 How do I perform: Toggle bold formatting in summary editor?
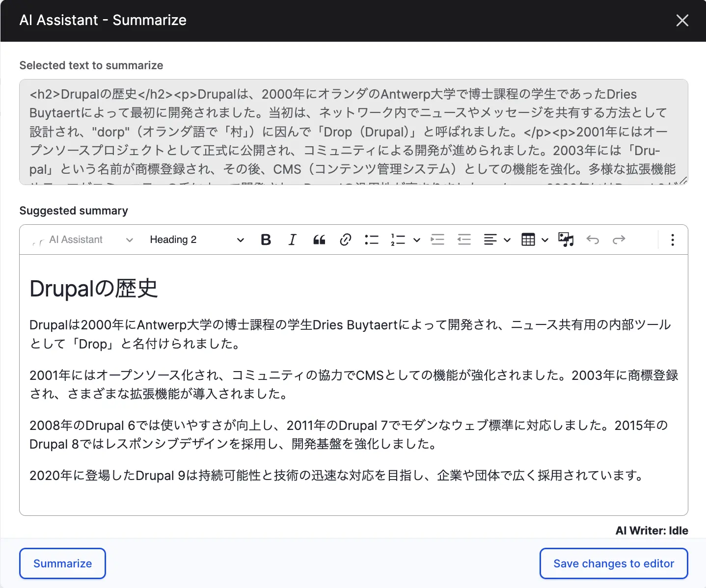(266, 240)
